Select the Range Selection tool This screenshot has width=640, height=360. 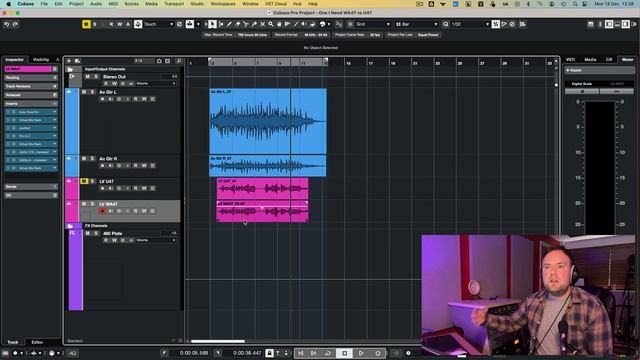[x=221, y=24]
